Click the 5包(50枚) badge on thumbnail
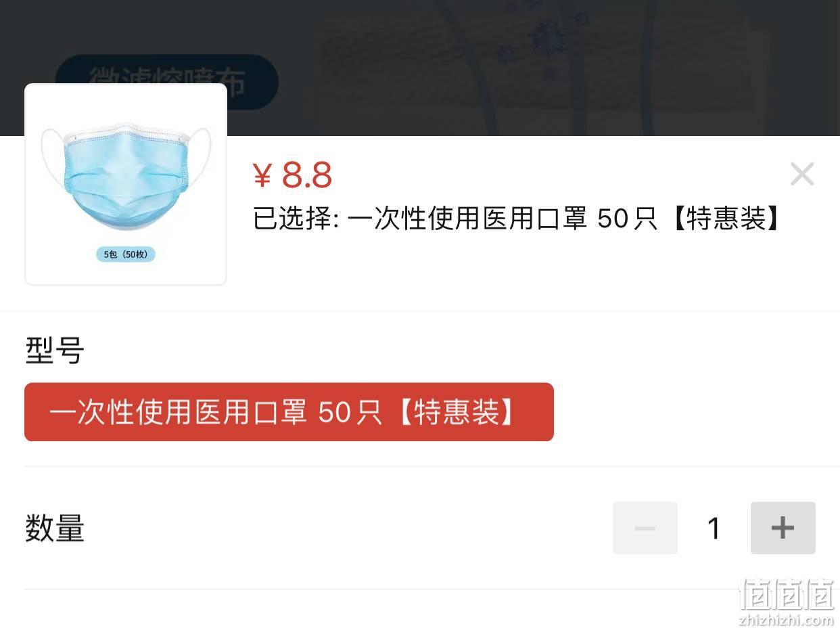 pos(126,254)
